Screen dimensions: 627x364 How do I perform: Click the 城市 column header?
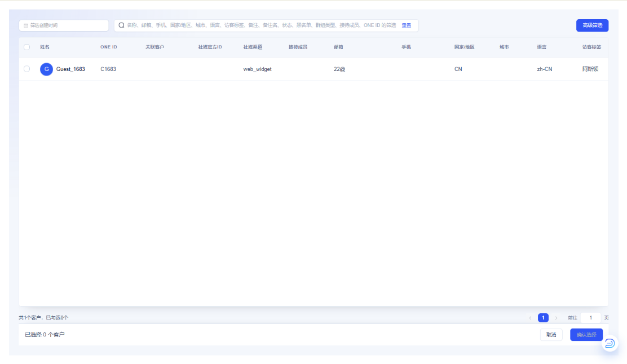coord(504,47)
